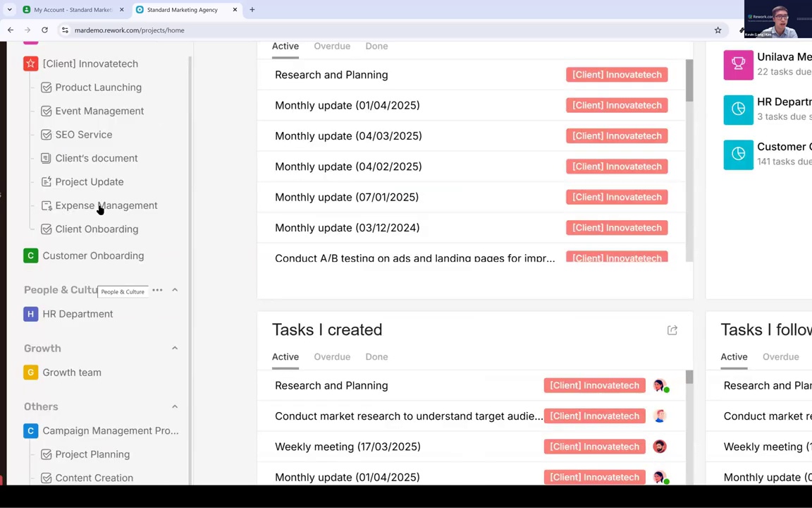This screenshot has height=508, width=812.
Task: Click Innovatetech tag on top Research and Planning
Action: (617, 75)
